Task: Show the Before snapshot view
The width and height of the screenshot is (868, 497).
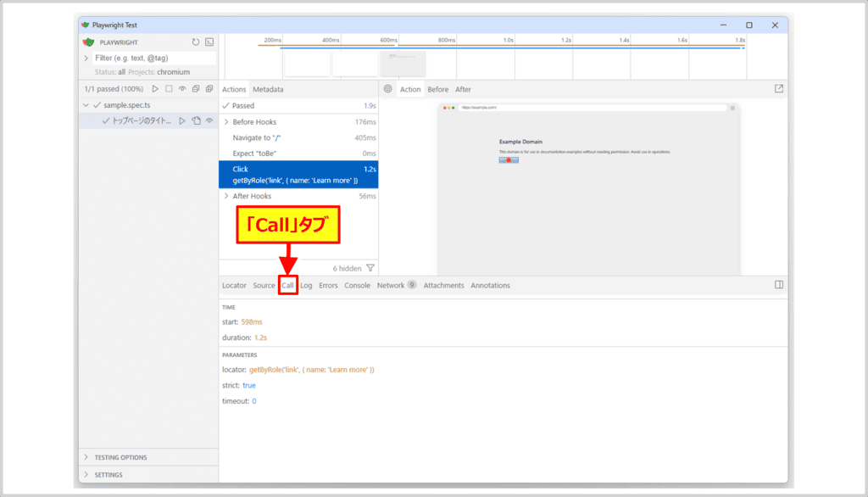Action: click(437, 89)
